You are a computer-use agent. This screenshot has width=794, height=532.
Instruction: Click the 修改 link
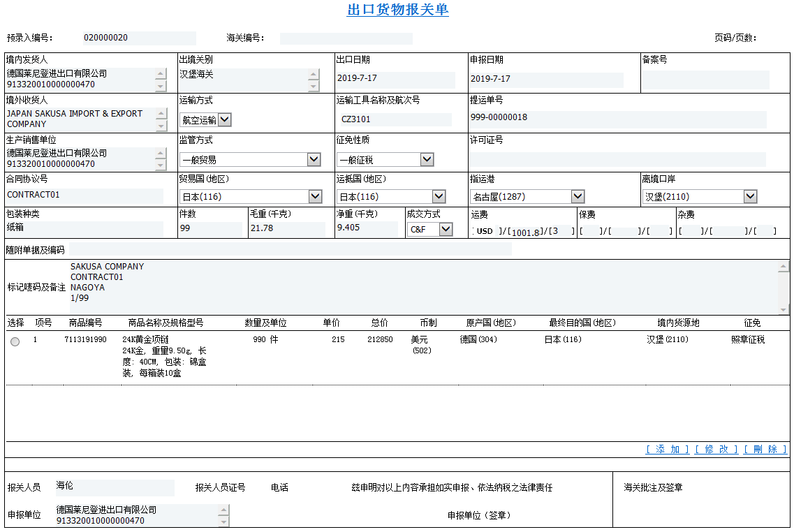[716, 450]
